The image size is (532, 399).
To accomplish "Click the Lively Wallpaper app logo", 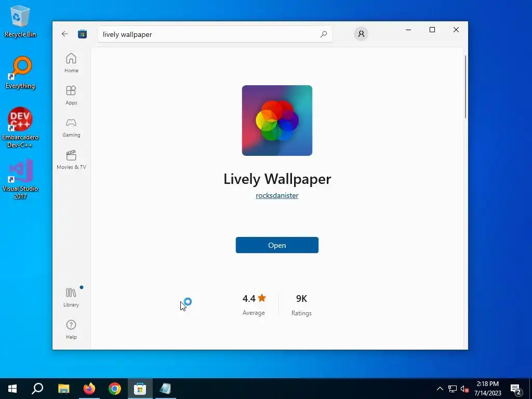I will click(x=277, y=121).
